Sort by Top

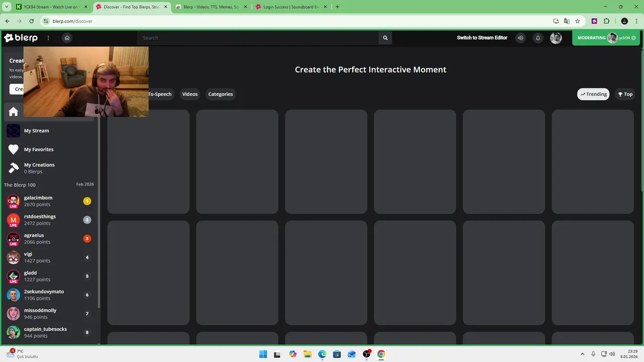pos(625,94)
